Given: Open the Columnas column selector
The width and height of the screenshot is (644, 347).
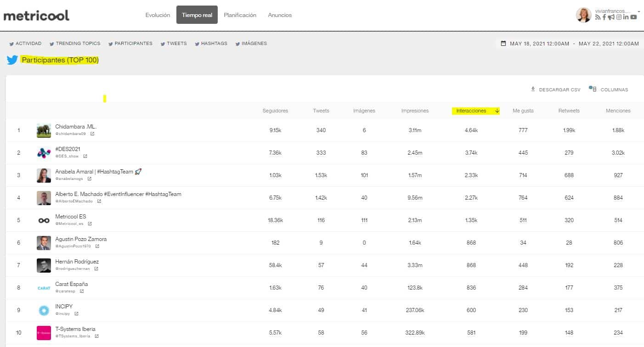Looking at the screenshot, I should tap(609, 90).
